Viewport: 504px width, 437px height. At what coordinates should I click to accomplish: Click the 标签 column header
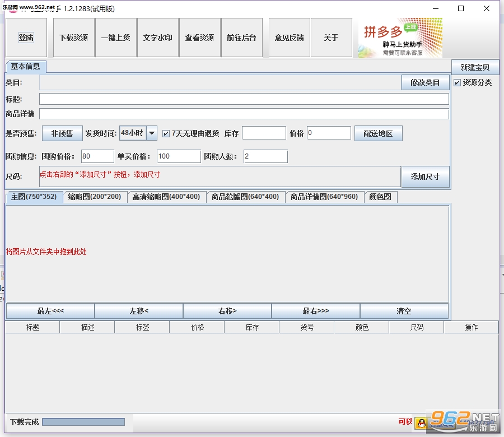coord(142,327)
